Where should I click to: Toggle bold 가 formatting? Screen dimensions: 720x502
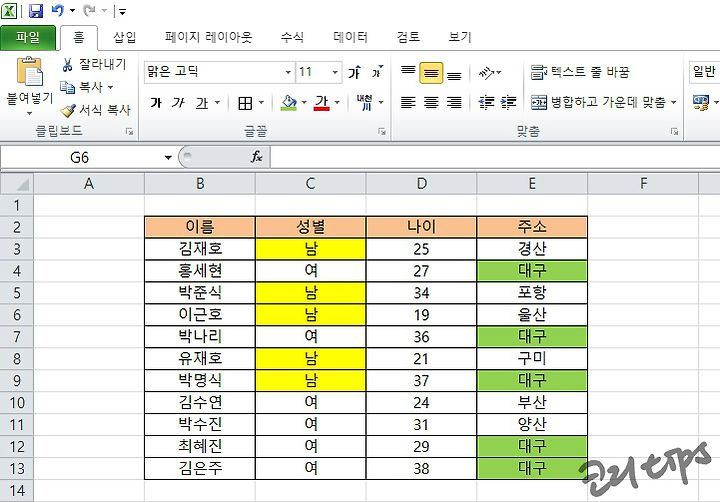pyautogui.click(x=156, y=102)
